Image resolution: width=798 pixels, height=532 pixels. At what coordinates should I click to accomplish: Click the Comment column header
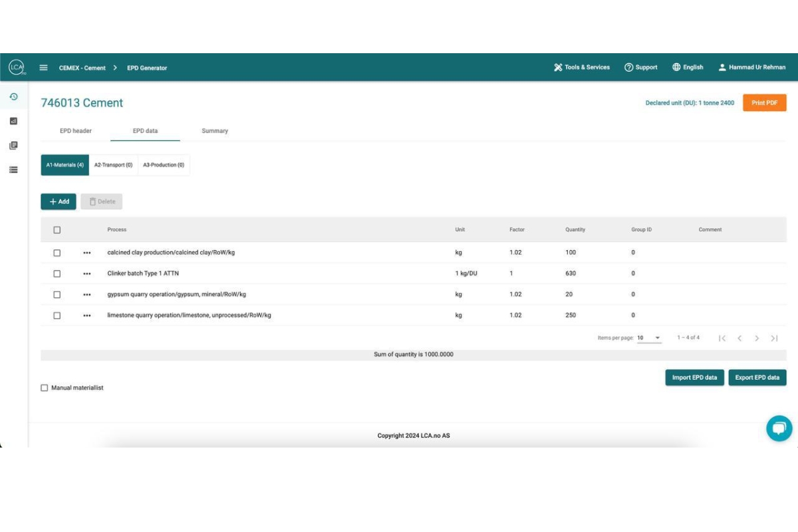tap(710, 230)
